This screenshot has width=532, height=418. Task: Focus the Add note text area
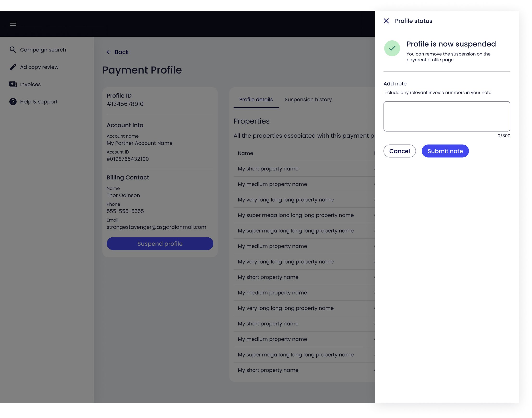[x=446, y=116]
